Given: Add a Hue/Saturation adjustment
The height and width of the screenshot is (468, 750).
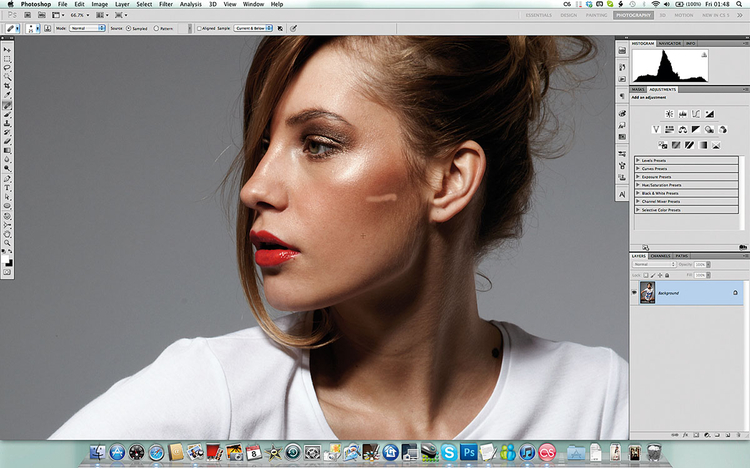Looking at the screenshot, I should [x=669, y=129].
